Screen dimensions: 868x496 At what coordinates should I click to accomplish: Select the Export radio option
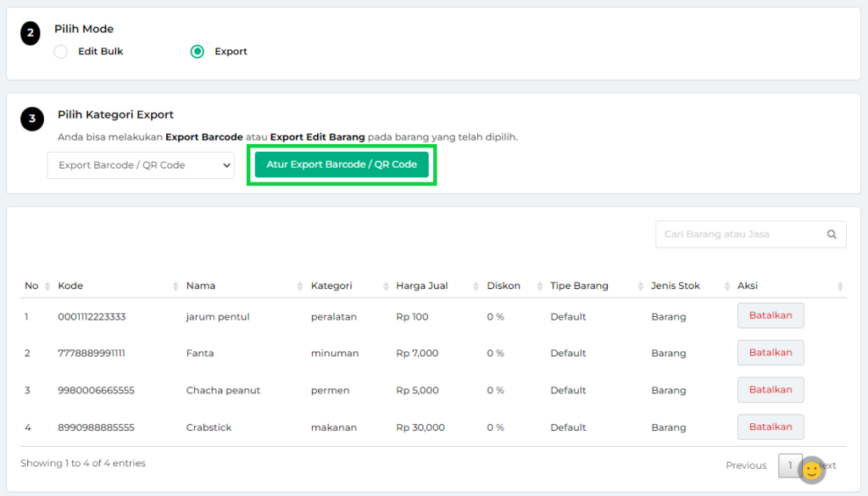pos(198,52)
